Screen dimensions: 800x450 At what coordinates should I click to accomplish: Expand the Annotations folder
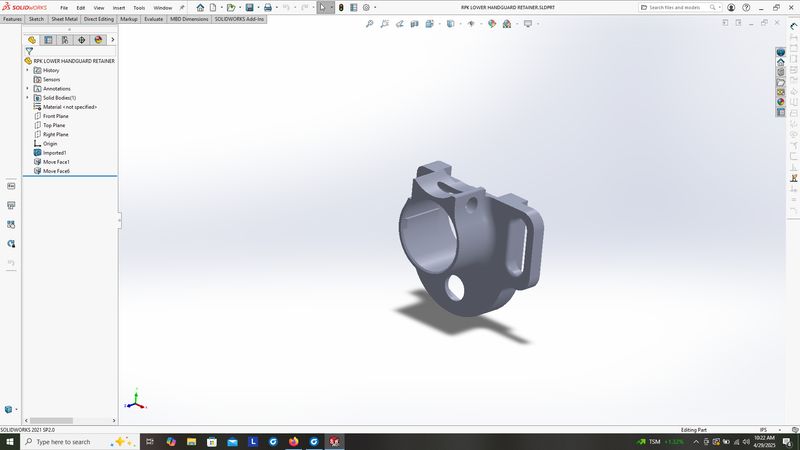(x=27, y=88)
